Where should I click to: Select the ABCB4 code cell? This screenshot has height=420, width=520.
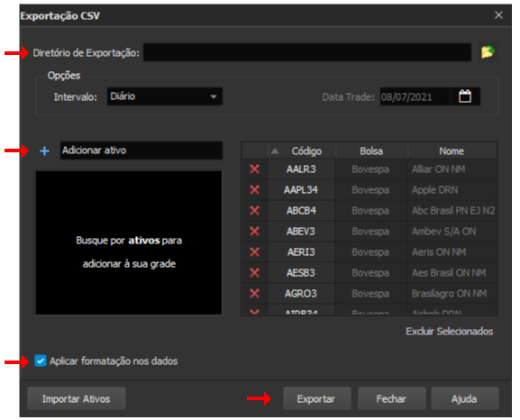point(301,210)
